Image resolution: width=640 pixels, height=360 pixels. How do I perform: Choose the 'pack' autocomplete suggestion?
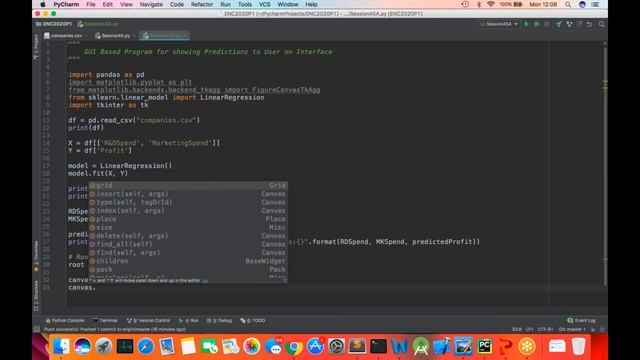point(188,269)
